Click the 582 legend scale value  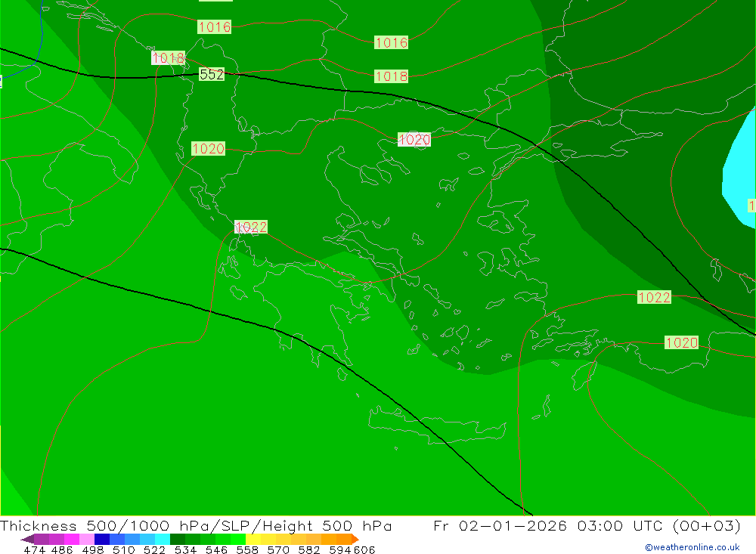click(309, 550)
